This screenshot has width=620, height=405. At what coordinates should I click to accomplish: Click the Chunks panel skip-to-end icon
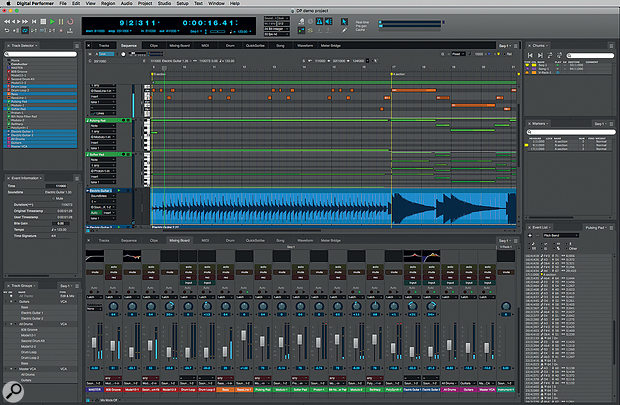pos(540,55)
